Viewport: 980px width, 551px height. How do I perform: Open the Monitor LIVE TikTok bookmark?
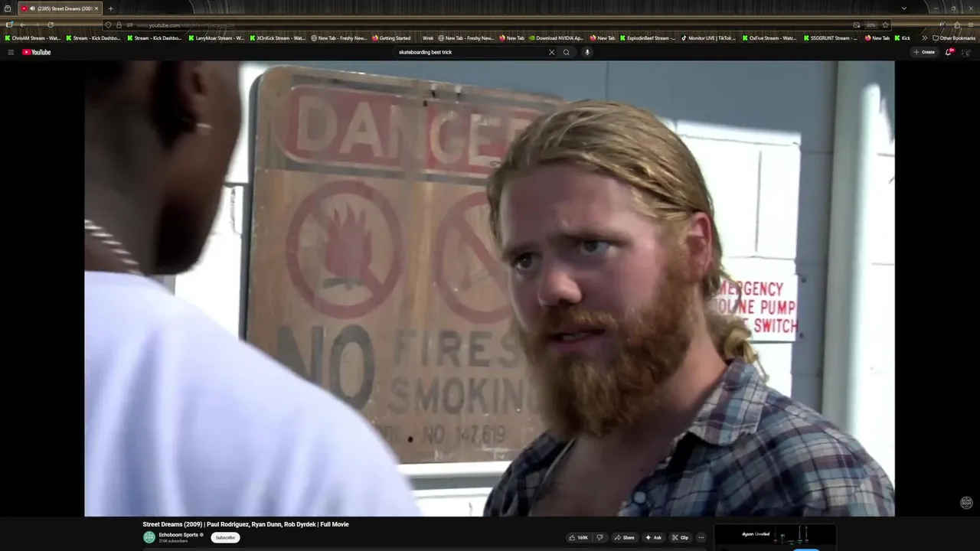click(709, 37)
